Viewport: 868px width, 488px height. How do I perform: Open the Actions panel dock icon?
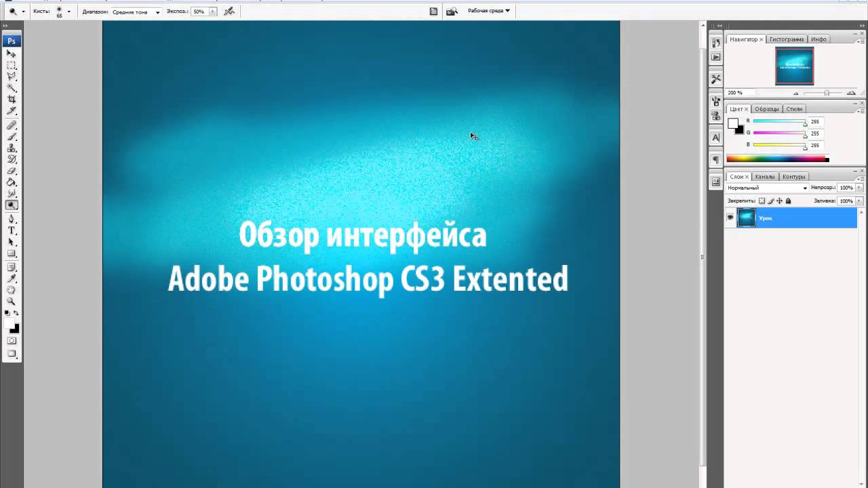(715, 57)
